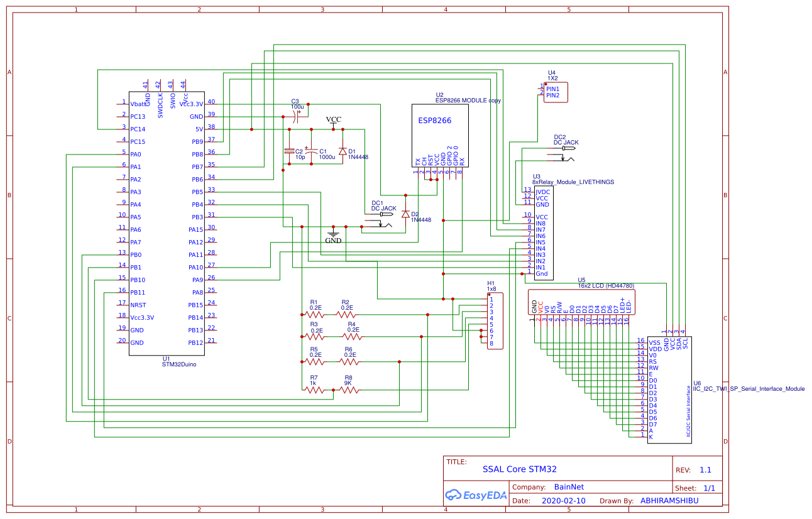Click pin PA0 on the STM32Duino
This screenshot has height=519, width=812.
135,153
